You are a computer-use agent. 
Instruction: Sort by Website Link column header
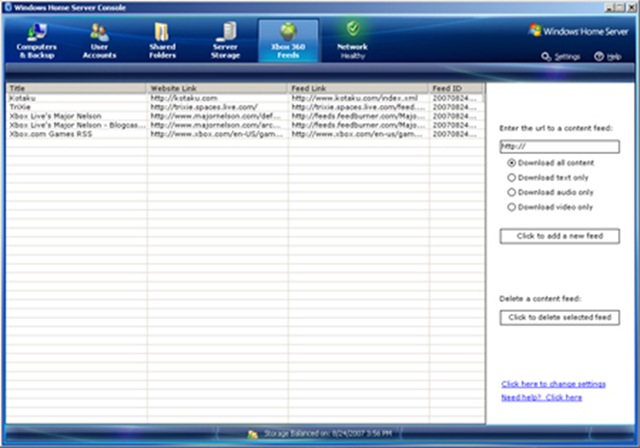[x=217, y=88]
